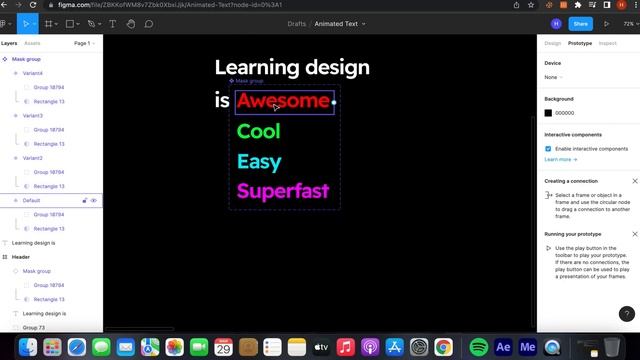Screen dimensions: 640x360
Task: Select the Default layer
Action: tap(31, 200)
